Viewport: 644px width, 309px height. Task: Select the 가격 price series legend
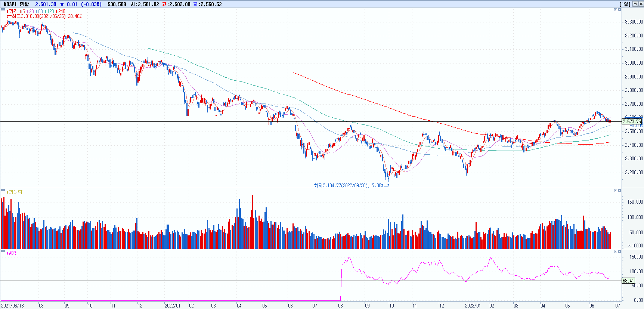point(12,11)
